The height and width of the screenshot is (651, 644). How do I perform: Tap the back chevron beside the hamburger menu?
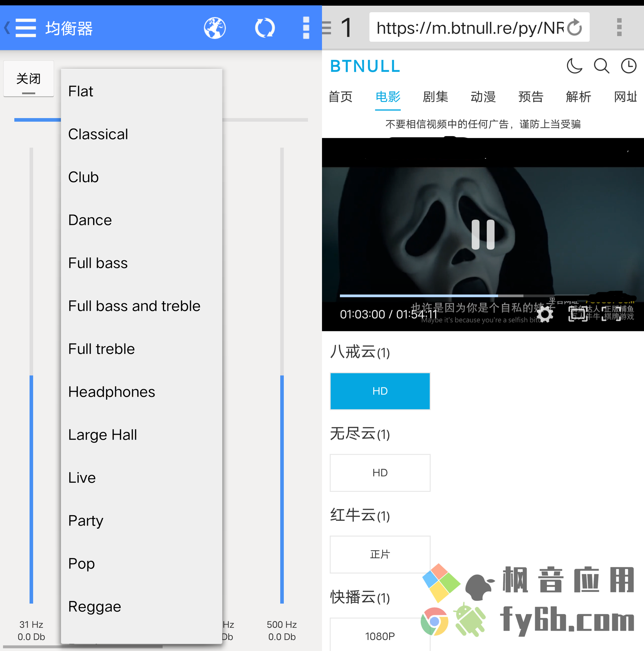pyautogui.click(x=7, y=28)
